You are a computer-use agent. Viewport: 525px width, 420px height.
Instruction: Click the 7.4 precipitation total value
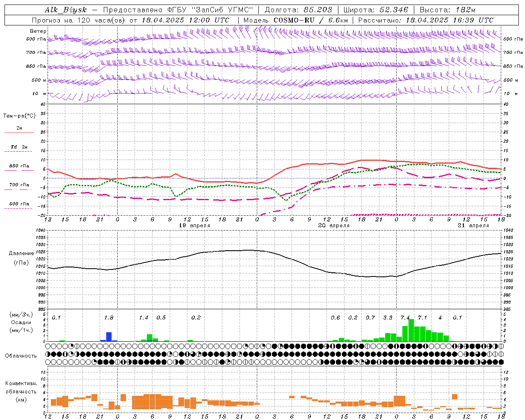click(x=405, y=318)
